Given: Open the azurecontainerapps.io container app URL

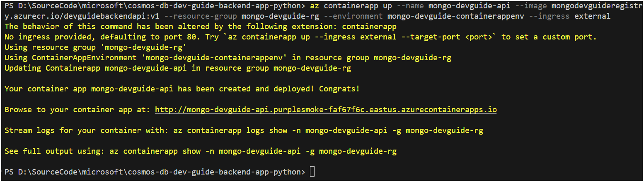Looking at the screenshot, I should 326,110.
